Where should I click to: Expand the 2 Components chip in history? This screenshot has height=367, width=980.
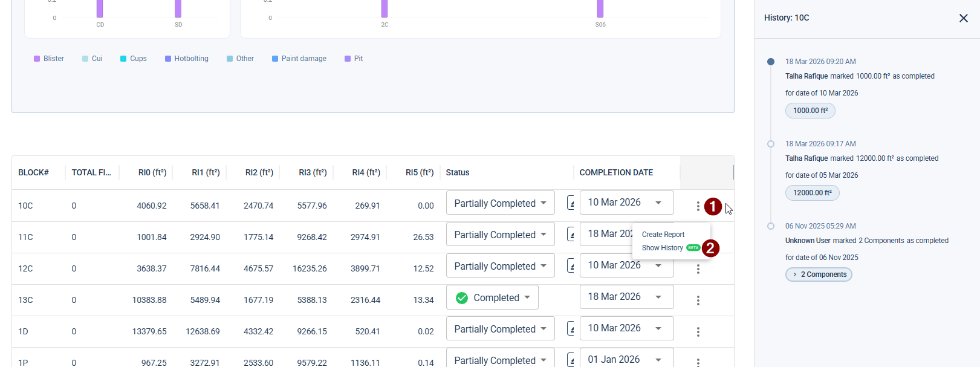tap(819, 274)
